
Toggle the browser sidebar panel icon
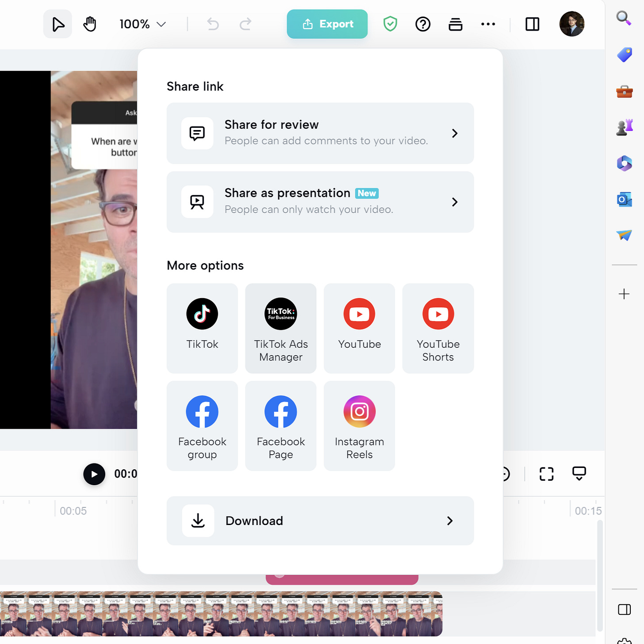[624, 609]
